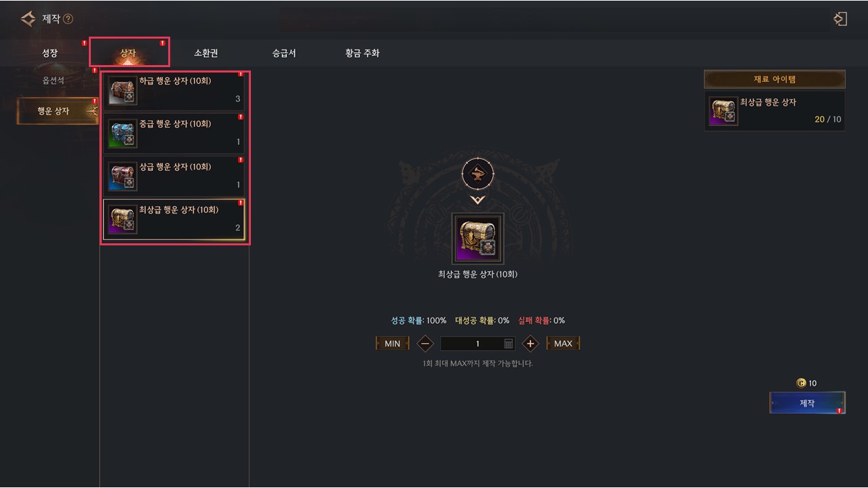The width and height of the screenshot is (868, 488).
Task: Click the anvil crafting emblem icon
Action: [x=478, y=174]
